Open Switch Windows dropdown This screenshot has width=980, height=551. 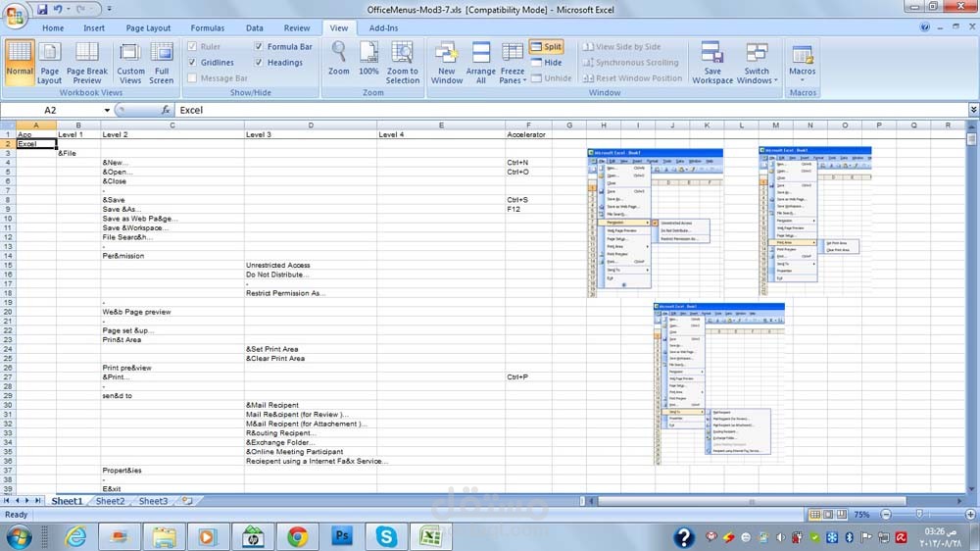[757, 63]
